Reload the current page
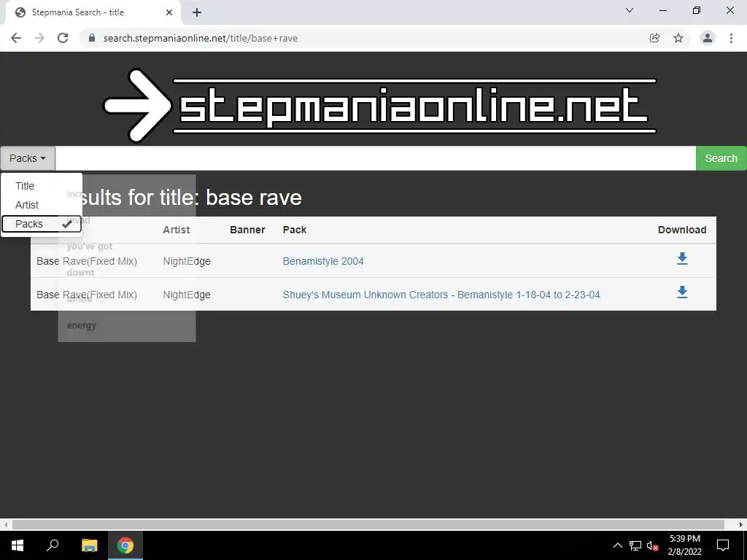747x560 pixels. coord(63,38)
